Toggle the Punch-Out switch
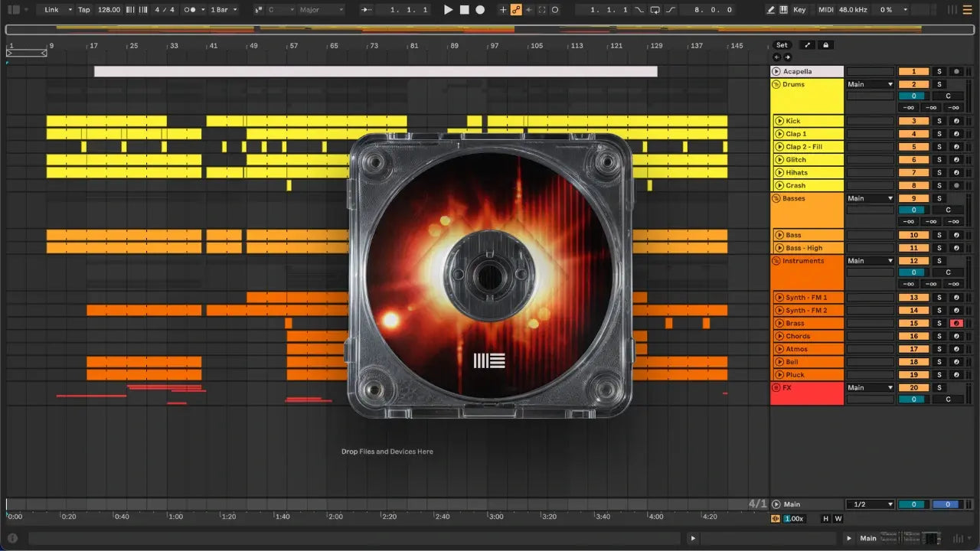This screenshot has height=551, width=980. coord(671,10)
